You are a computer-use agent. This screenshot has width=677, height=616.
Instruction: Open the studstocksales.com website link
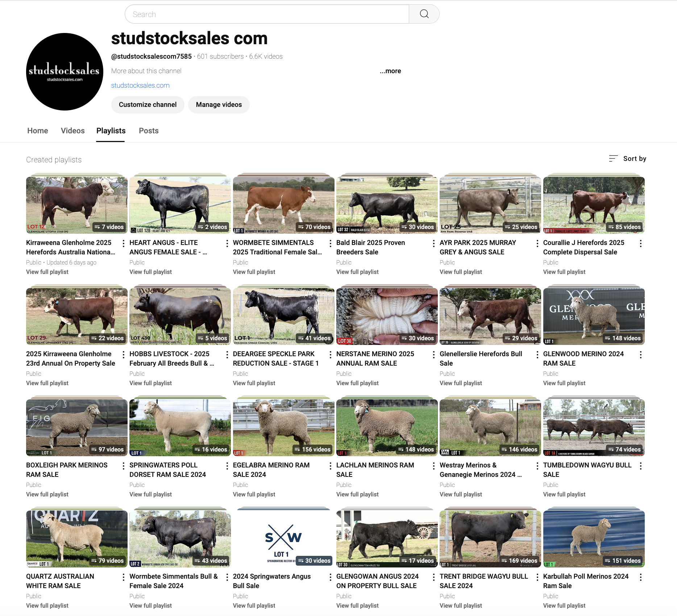[140, 86]
